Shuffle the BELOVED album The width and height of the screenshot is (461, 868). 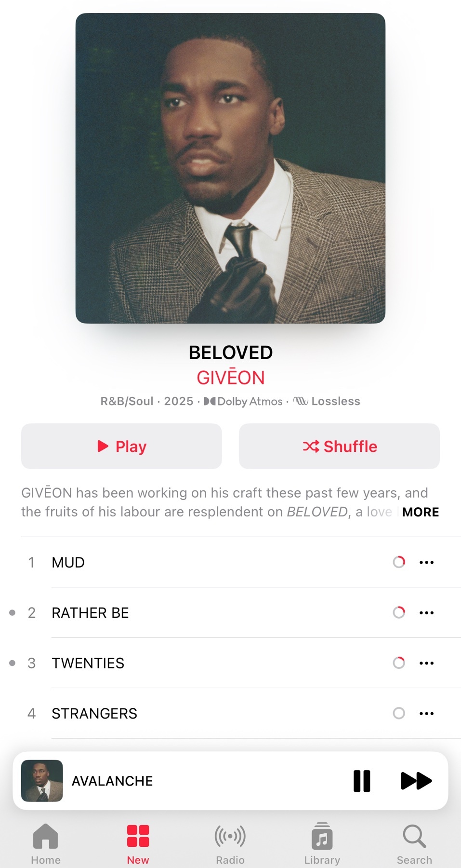[339, 446]
